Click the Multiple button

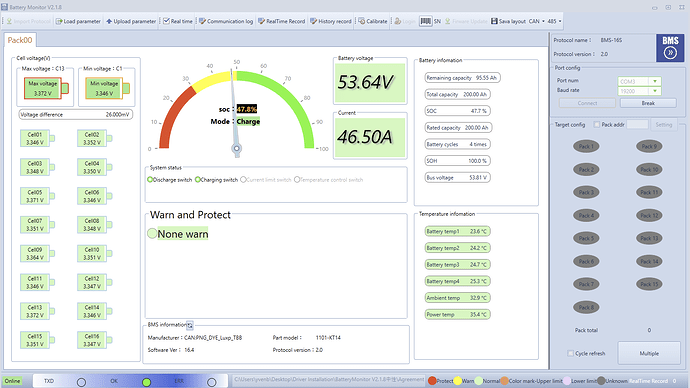[649, 353]
